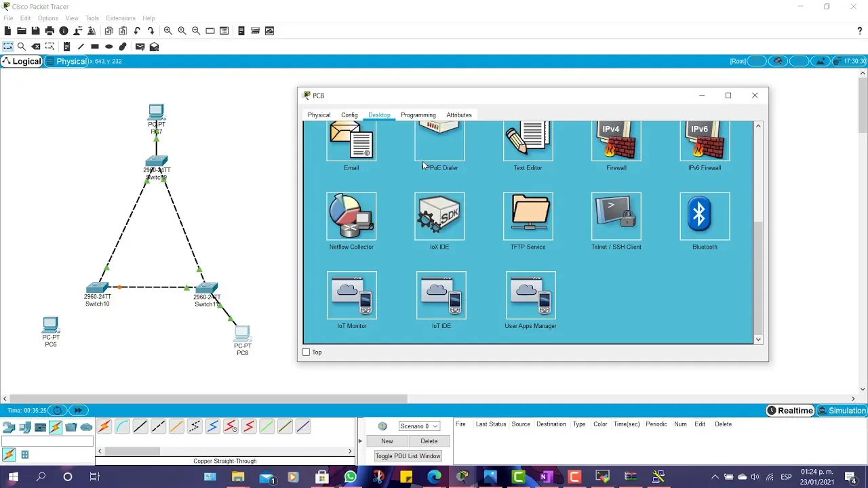
Task: Click the power cycle devices button
Action: pos(57,410)
